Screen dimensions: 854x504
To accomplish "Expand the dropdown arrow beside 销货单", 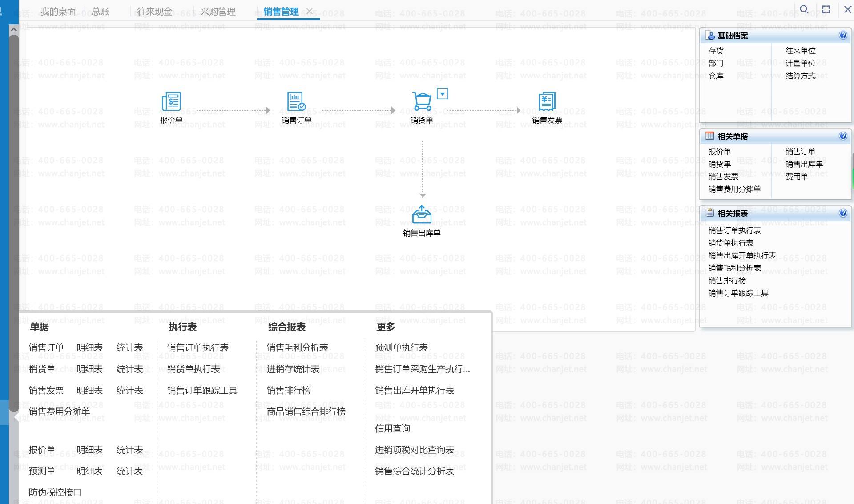I will 443,94.
